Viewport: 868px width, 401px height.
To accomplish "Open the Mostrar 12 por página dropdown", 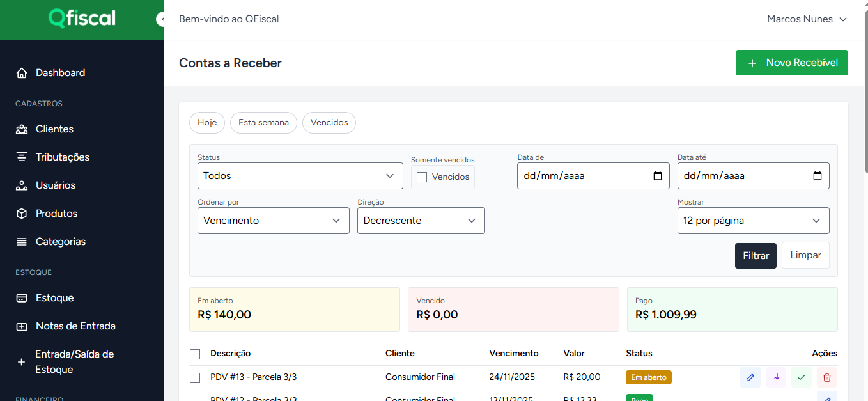I will 753,221.
